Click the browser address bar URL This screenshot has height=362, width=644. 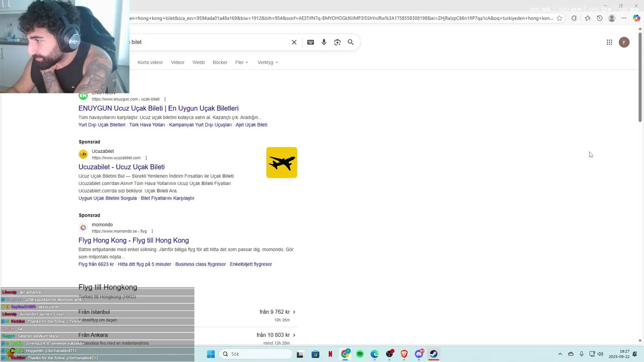[341, 18]
